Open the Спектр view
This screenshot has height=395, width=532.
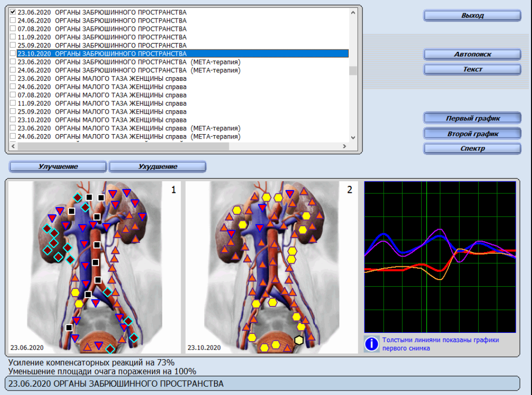[x=472, y=148]
